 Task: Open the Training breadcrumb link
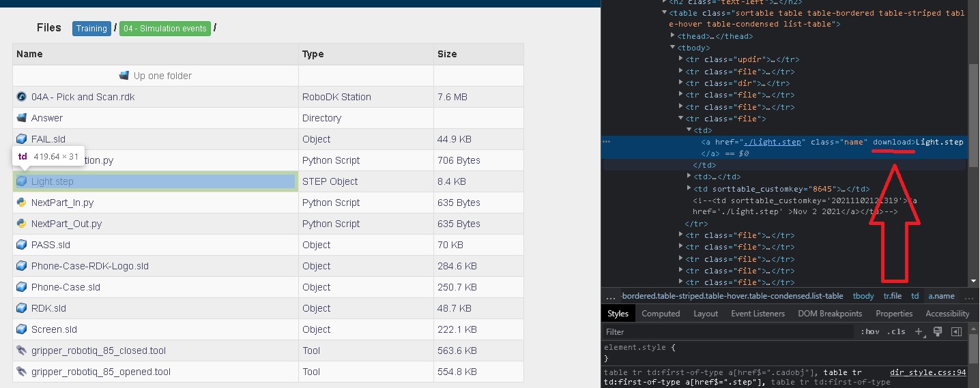pos(91,29)
